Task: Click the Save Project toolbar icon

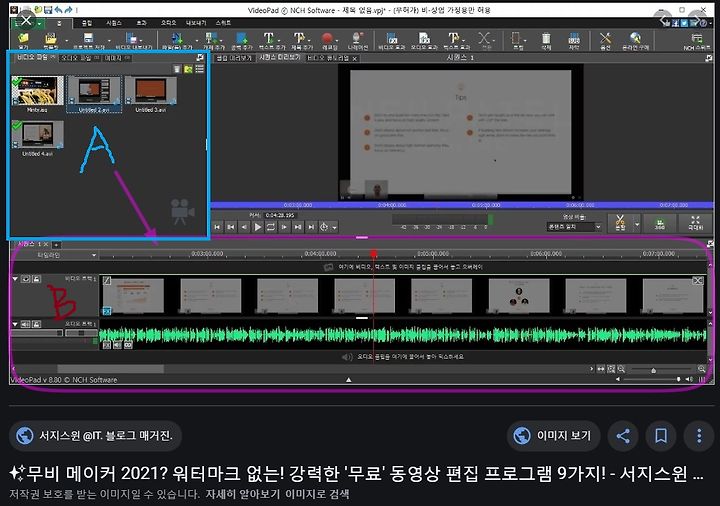Action: coord(89,38)
